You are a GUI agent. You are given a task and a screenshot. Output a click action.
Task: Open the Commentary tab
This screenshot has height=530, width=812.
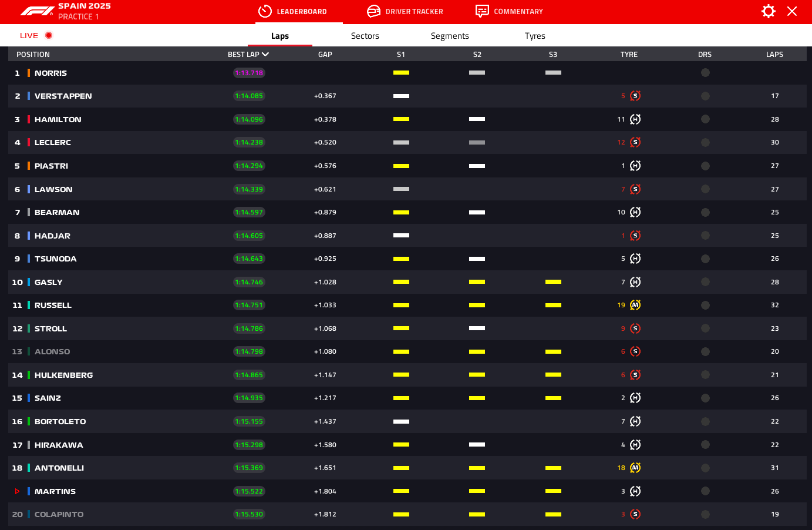(509, 12)
